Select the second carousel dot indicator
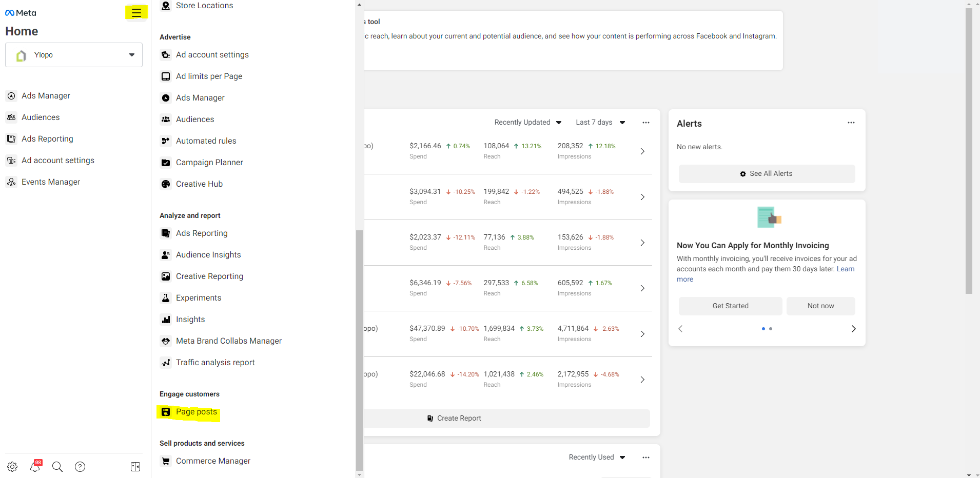980x478 pixels. 771,329
